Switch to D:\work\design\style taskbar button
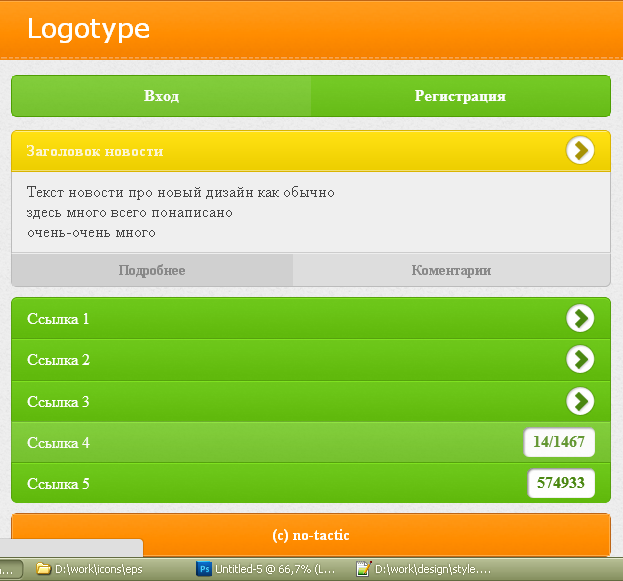 pos(424,569)
